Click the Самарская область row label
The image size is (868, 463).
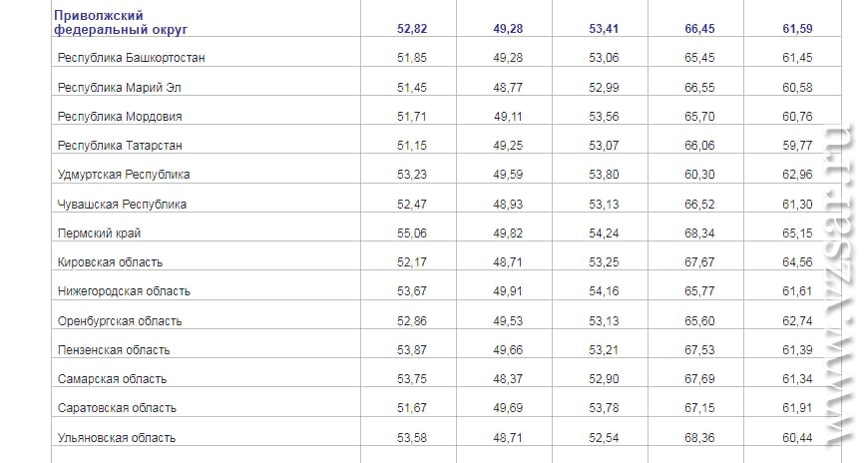pyautogui.click(x=112, y=379)
